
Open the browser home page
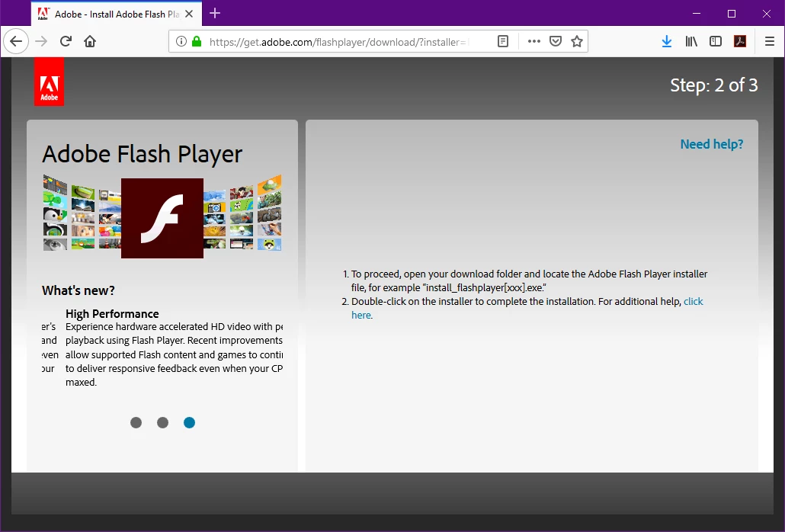coord(90,41)
